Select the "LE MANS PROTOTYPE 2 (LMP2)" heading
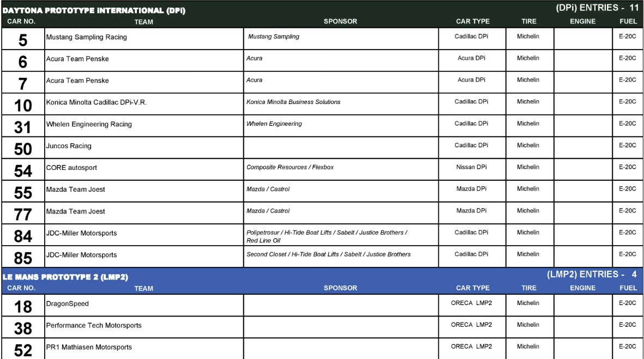Viewport: 644px width, 359px height. [x=65, y=277]
